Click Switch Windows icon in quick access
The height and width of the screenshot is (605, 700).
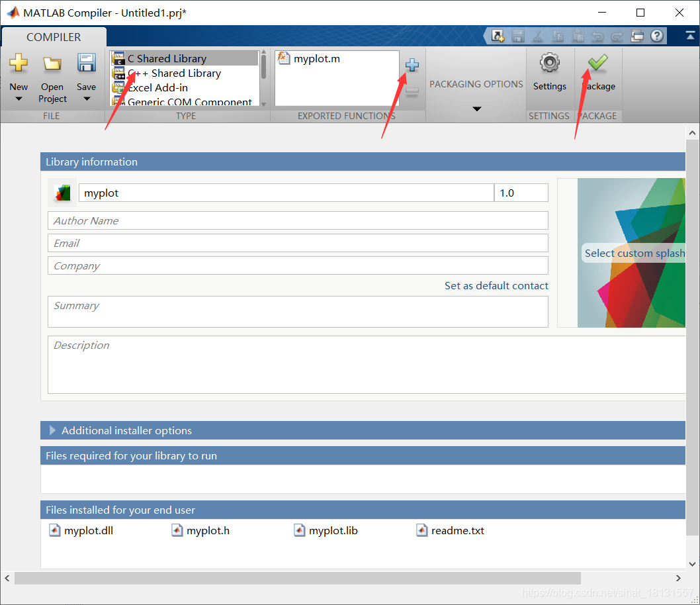tap(637, 36)
